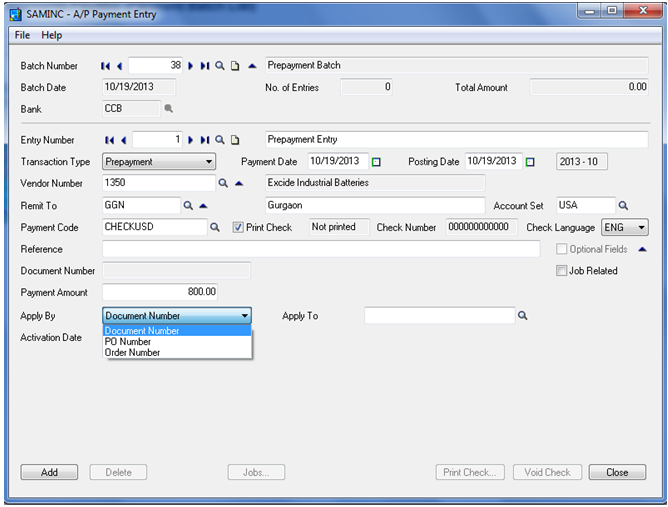Click the Jobs... button

[256, 472]
